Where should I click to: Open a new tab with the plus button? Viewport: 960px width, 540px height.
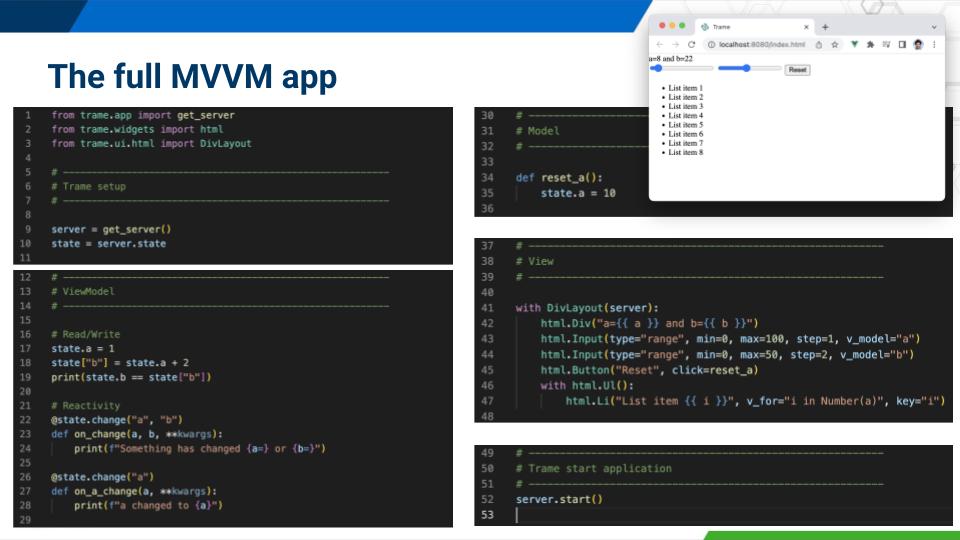825,27
